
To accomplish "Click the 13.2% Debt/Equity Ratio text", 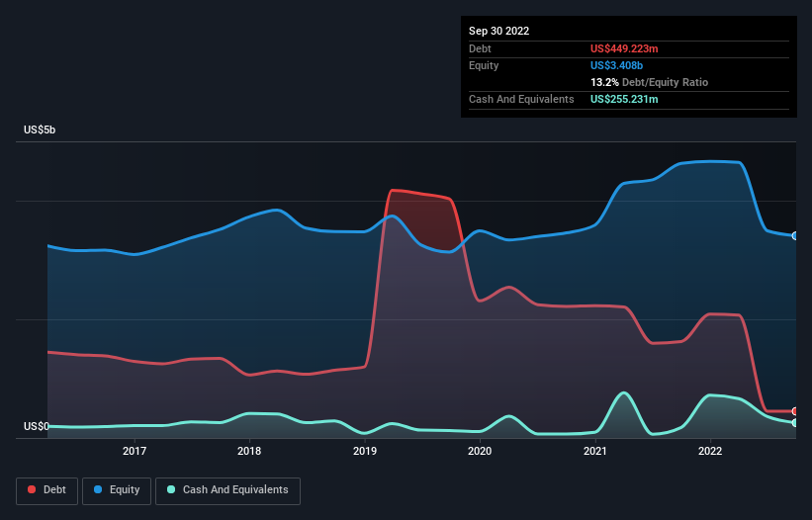I will (x=649, y=82).
